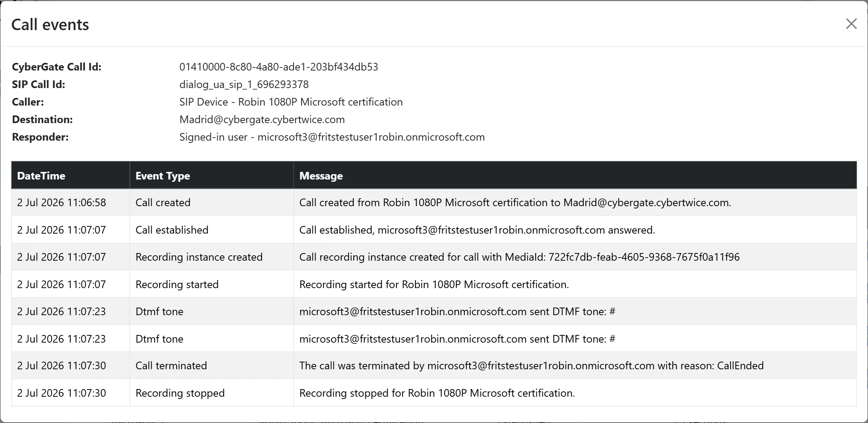The width and height of the screenshot is (868, 423).
Task: Click the 'Destination:' label
Action: point(42,120)
